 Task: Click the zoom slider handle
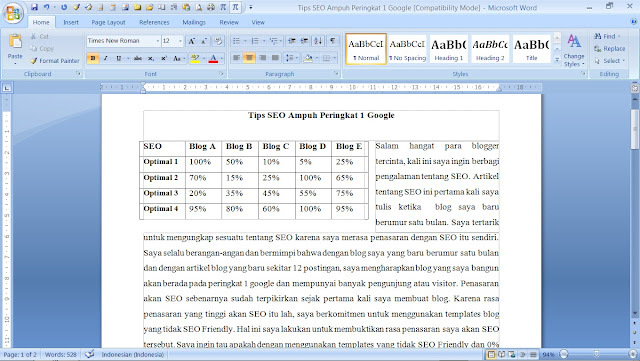click(596, 354)
